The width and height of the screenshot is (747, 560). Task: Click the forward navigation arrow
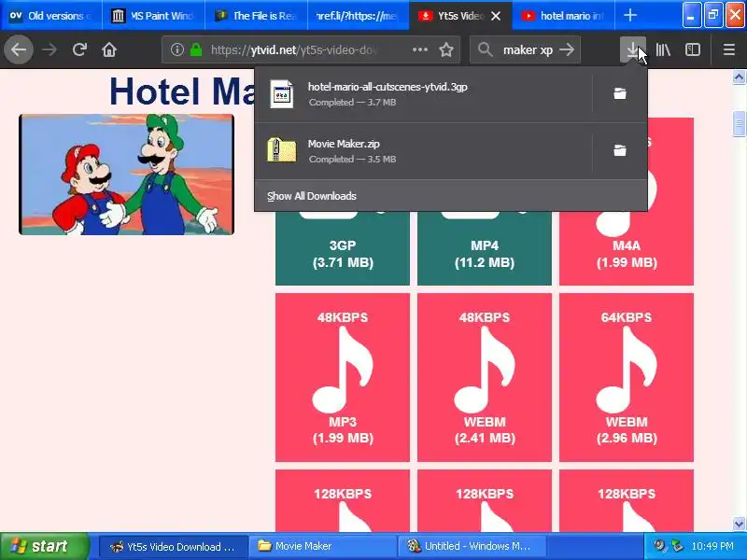coord(49,49)
